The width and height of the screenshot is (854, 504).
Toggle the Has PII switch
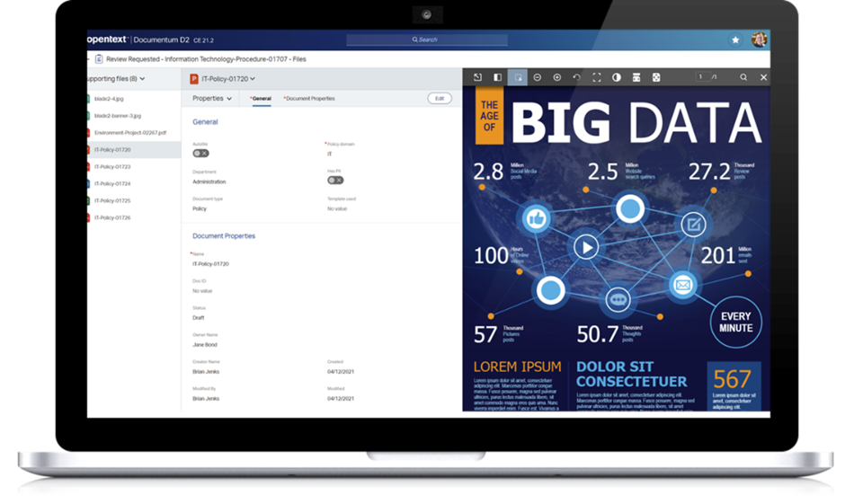tap(334, 181)
